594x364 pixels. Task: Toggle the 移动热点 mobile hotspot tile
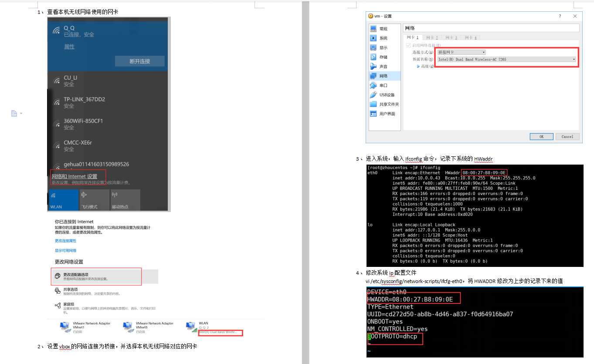click(x=126, y=200)
